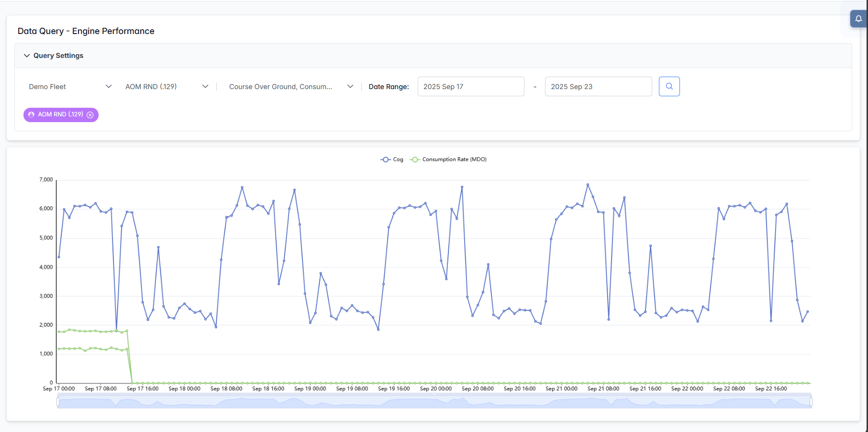This screenshot has height=432, width=868.
Task: Click the start date field 2025 Sep 17
Action: coord(470,87)
